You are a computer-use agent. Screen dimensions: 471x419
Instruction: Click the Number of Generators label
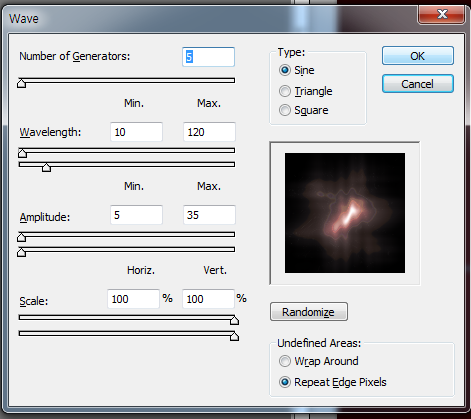click(75, 56)
